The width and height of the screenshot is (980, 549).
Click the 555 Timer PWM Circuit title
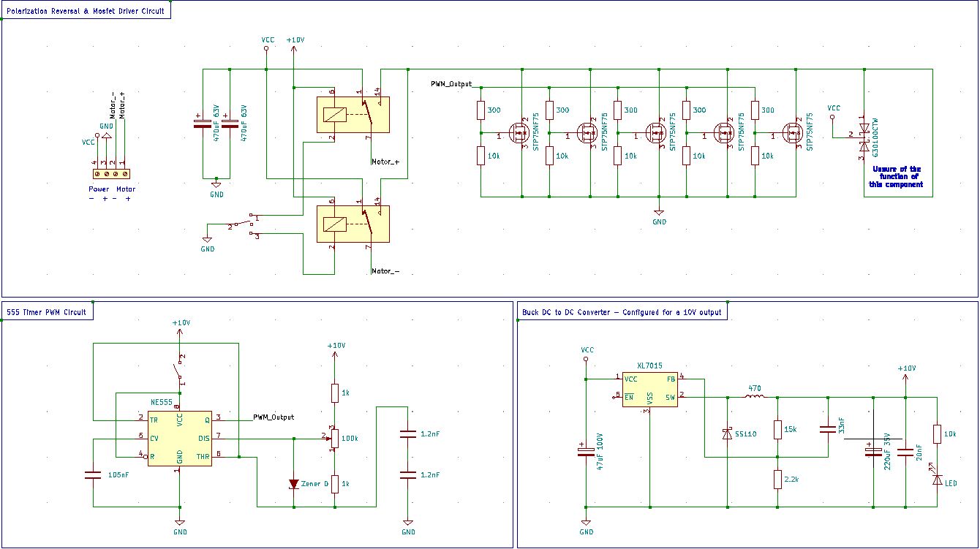[x=46, y=312]
